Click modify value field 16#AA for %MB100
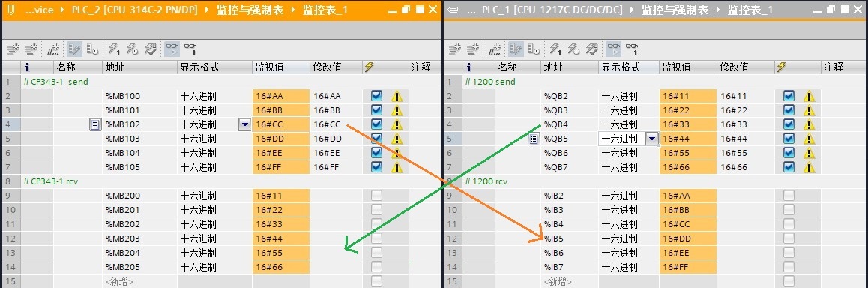This screenshot has height=288, width=868. click(x=336, y=96)
